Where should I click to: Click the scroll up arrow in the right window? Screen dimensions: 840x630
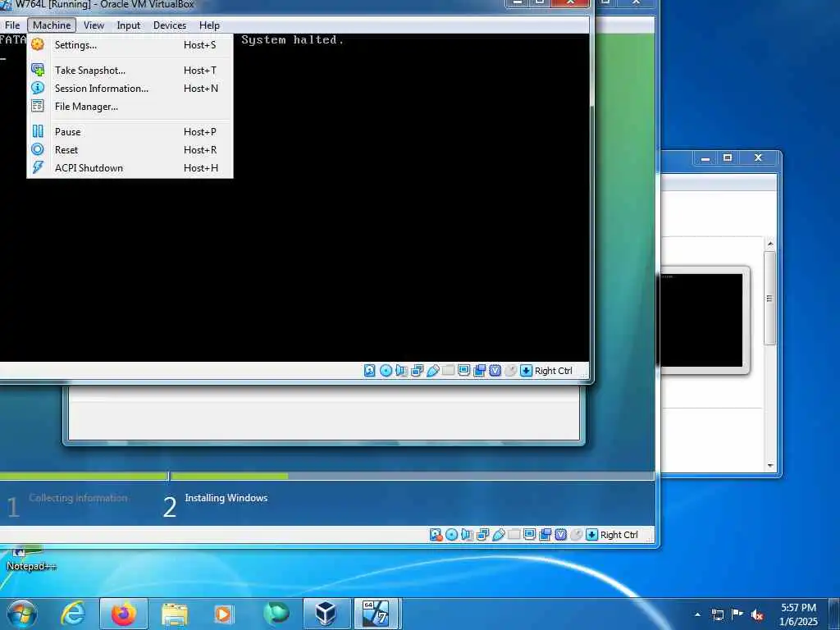point(769,244)
